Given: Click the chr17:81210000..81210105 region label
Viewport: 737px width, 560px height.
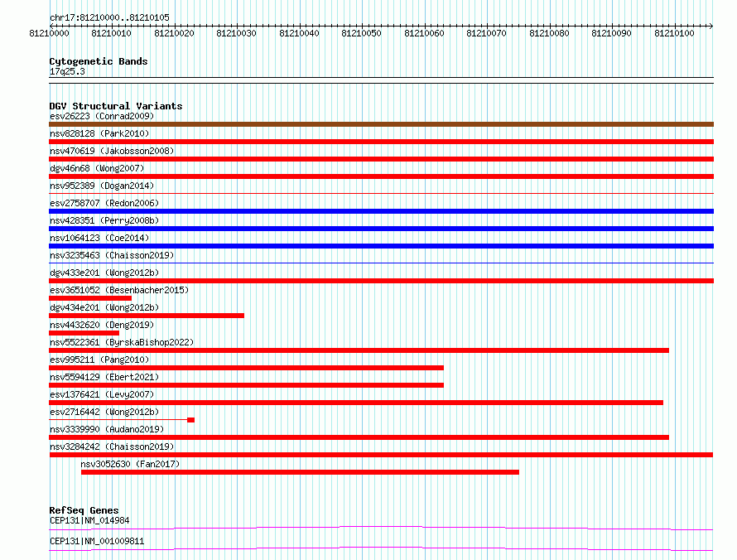Looking at the screenshot, I should pyautogui.click(x=109, y=17).
